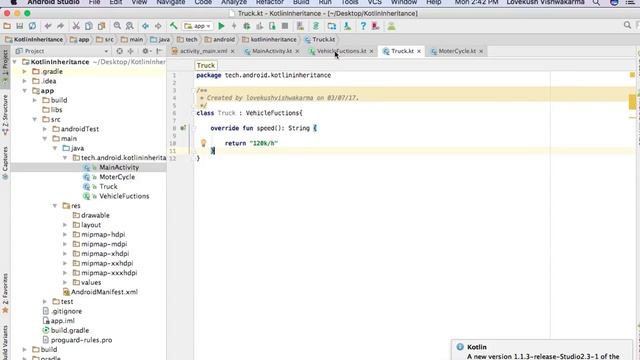
Task: Click the Open file toolbar icon
Action: [x=7, y=26]
